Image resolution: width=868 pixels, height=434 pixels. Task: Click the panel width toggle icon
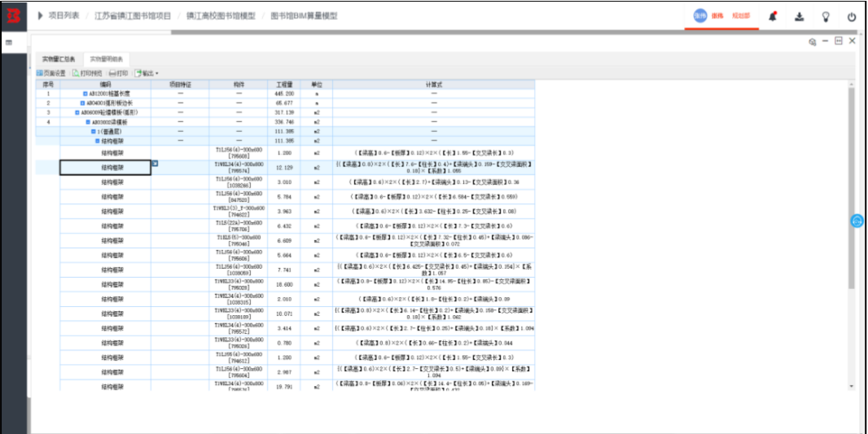pos(839,41)
